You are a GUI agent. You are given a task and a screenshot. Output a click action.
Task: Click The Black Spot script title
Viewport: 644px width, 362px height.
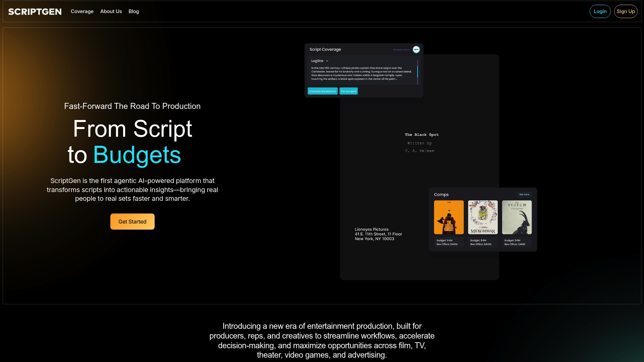tap(422, 135)
